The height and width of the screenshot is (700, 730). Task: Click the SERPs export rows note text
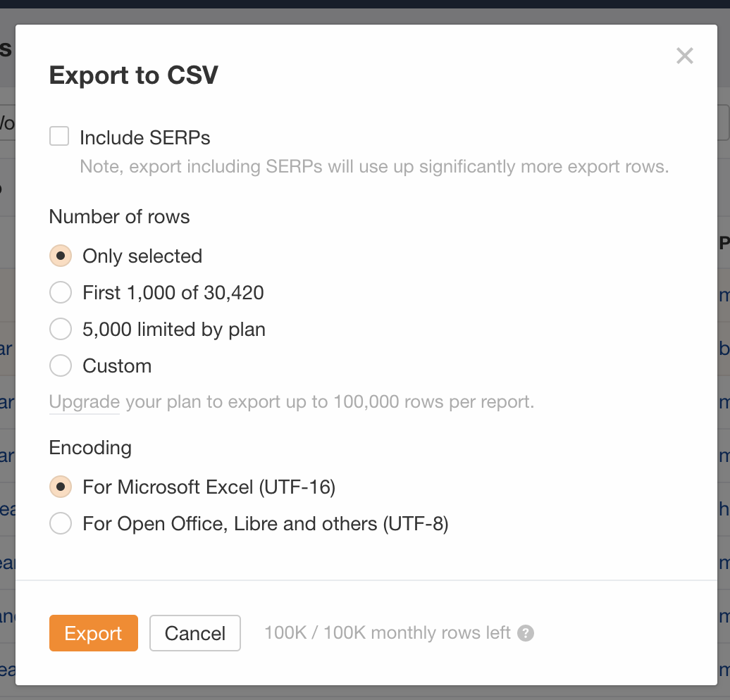coord(373,167)
